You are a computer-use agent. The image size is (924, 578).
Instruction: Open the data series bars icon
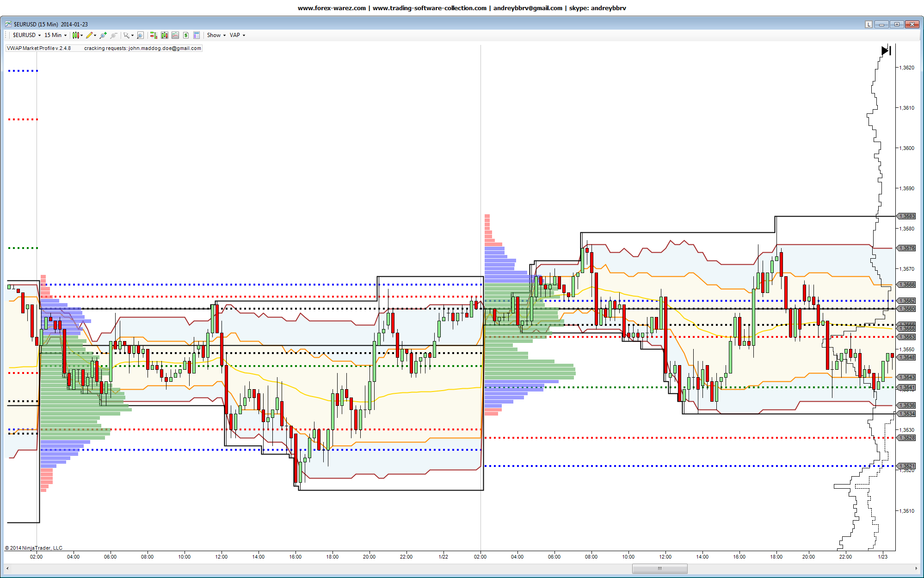(164, 35)
